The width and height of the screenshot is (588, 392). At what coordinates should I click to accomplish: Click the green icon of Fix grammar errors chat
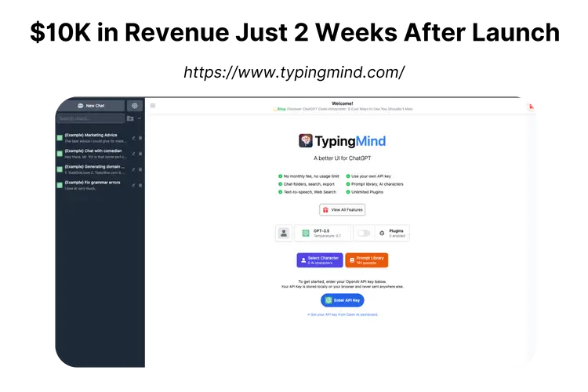point(60,185)
